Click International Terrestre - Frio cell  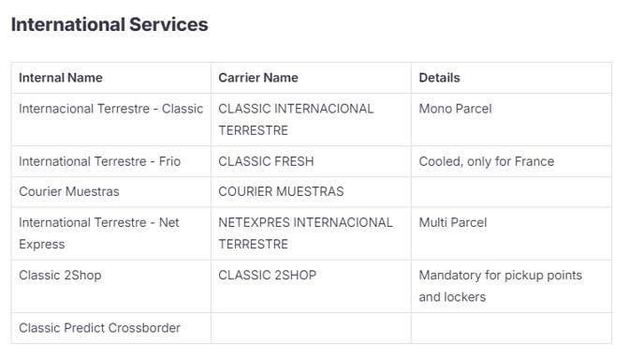pos(110,161)
